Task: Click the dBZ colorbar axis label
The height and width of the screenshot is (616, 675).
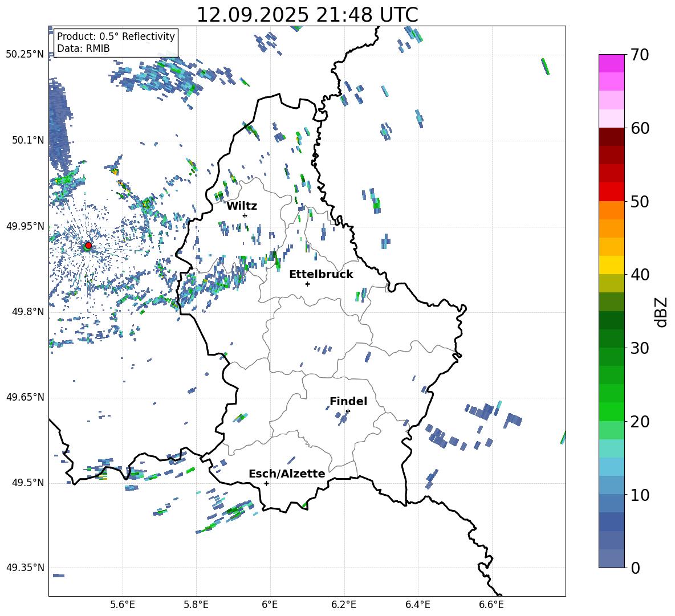Action: click(x=662, y=312)
